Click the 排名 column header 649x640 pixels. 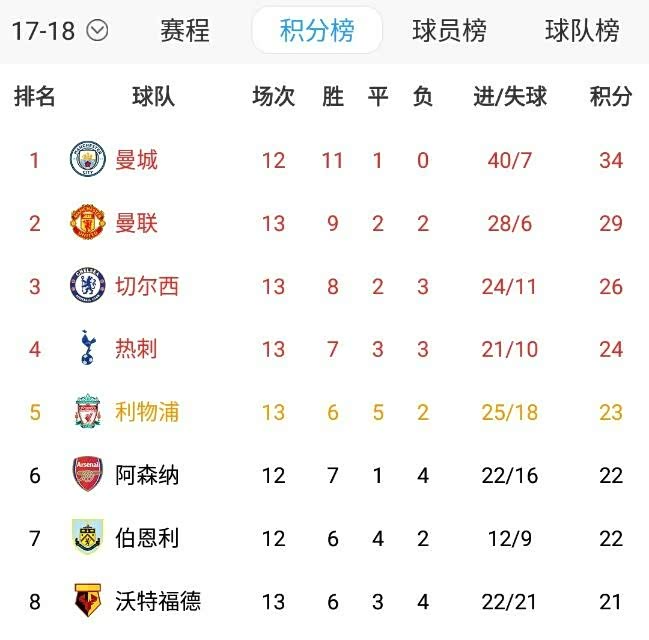[35, 97]
